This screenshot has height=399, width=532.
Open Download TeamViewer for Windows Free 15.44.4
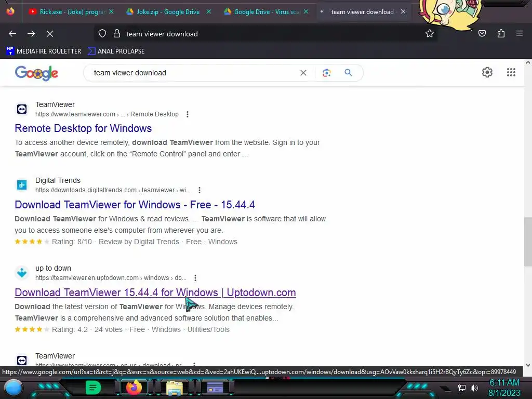click(x=135, y=205)
